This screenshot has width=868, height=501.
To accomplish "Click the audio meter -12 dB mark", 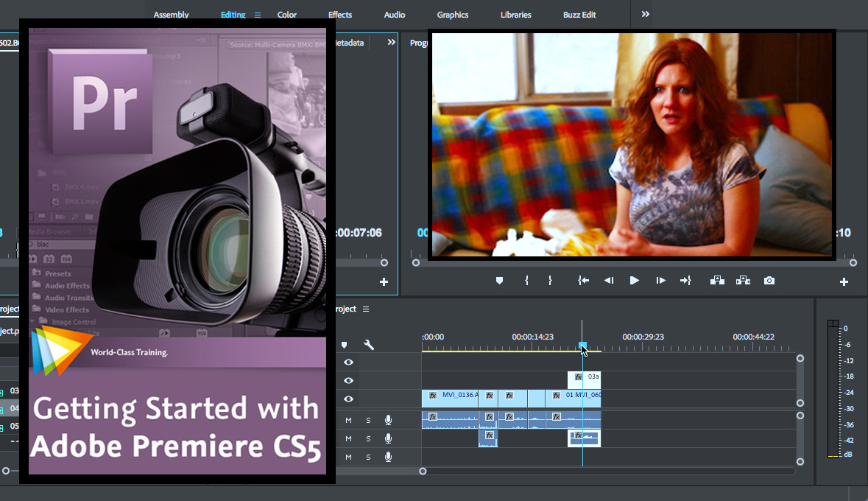I will pyautogui.click(x=848, y=360).
